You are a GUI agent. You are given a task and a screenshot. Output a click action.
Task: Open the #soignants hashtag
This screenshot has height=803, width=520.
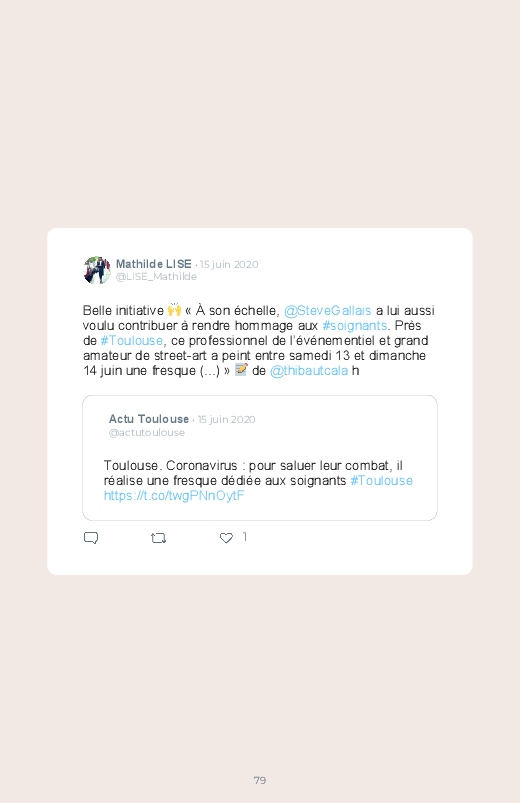[355, 326]
